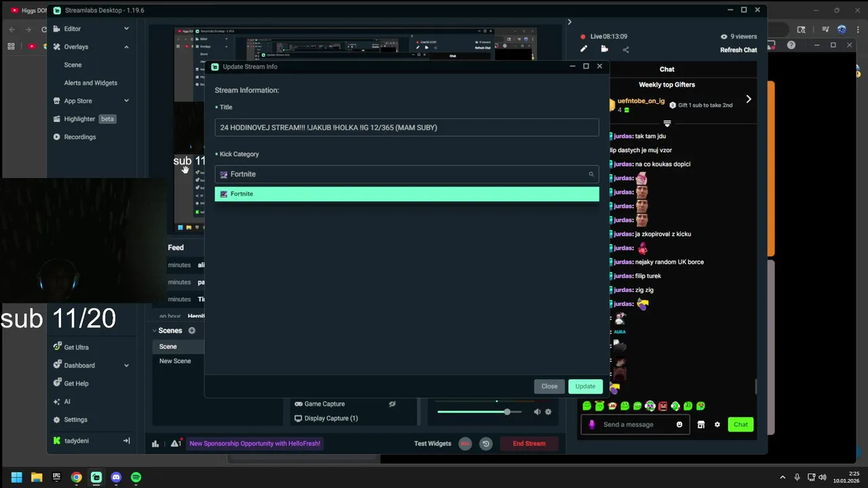Open the chat settings gear
Screen dimensions: 868x488
(x=717, y=424)
